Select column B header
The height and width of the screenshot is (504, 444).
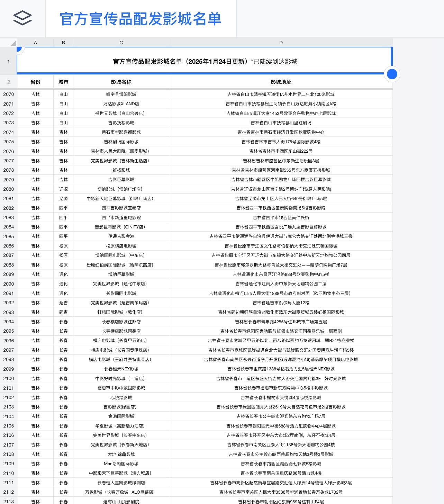pos(63,43)
